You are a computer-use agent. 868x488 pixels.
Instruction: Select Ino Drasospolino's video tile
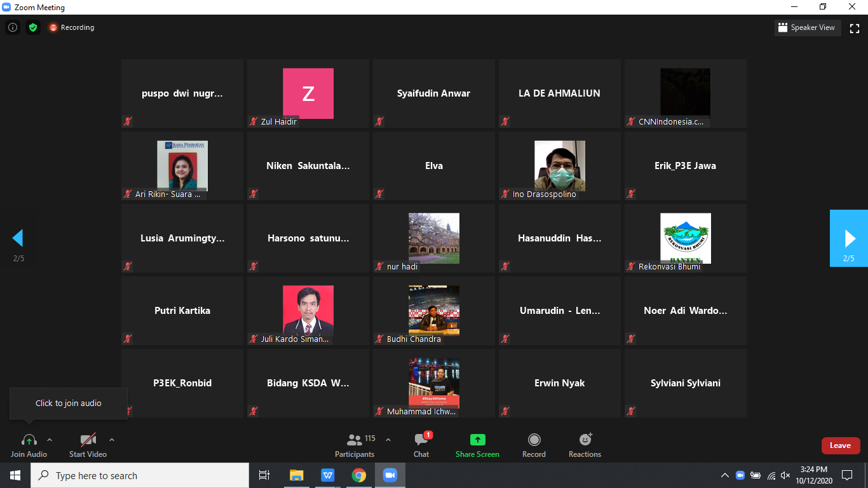(559, 166)
